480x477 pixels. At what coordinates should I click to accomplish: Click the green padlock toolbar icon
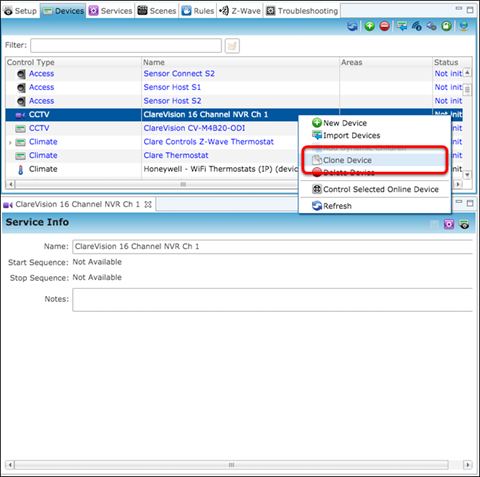click(447, 26)
